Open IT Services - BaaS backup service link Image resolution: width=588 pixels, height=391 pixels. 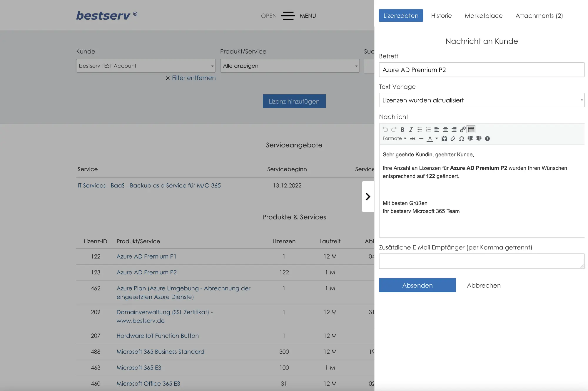pyautogui.click(x=149, y=185)
